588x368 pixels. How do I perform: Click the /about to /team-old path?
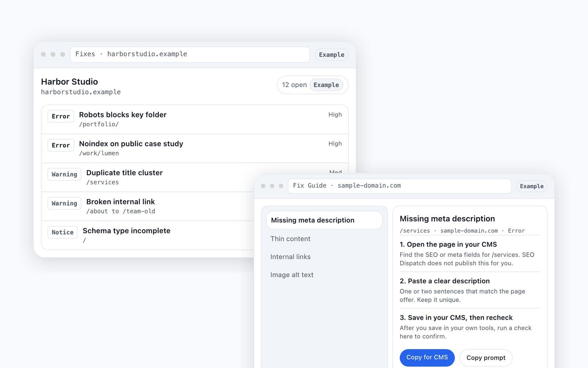pos(121,212)
